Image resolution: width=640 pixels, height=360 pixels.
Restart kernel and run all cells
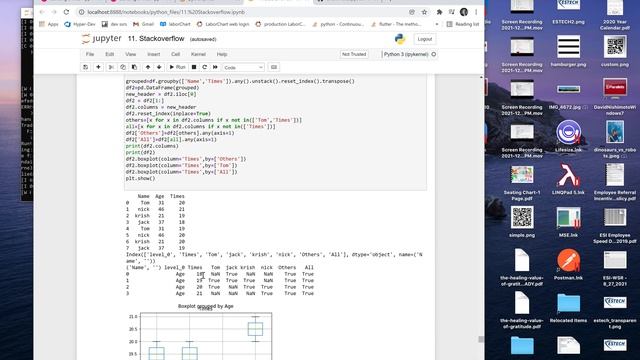(215, 67)
